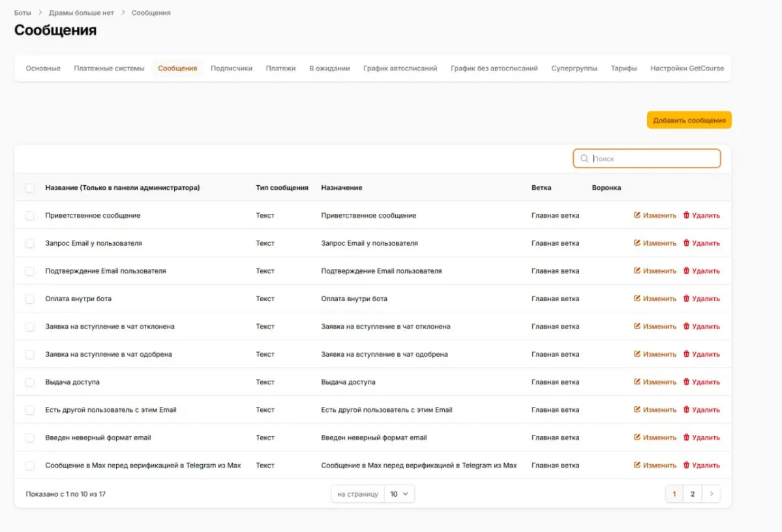Click the edit pencil icon for Приветственное сообщение

(x=637, y=215)
